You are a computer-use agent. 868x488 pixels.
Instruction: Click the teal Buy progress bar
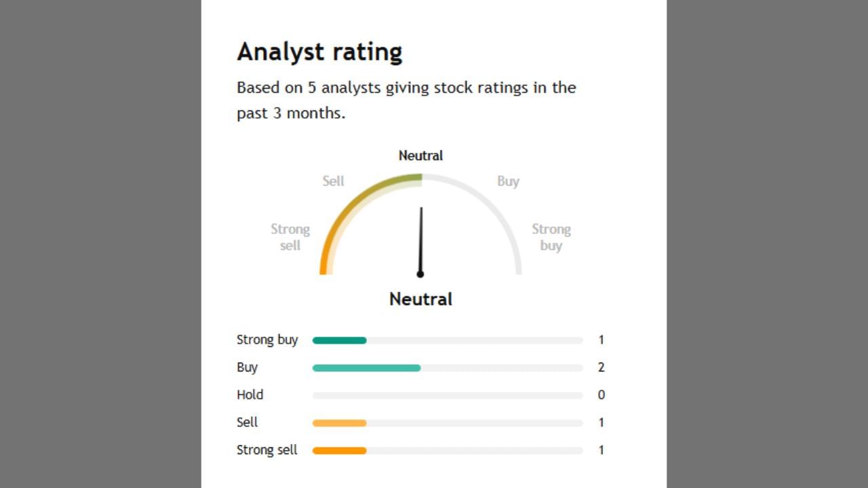pyautogui.click(x=366, y=368)
